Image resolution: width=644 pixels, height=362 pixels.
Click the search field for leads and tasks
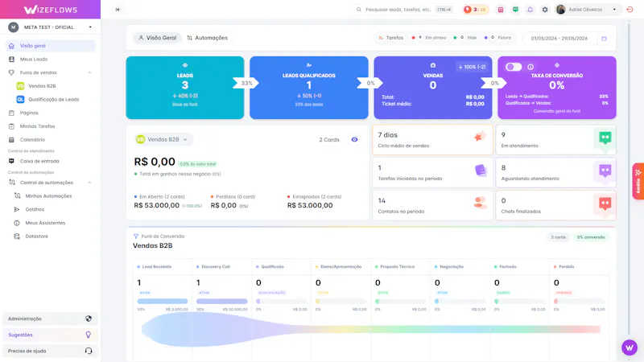click(x=404, y=10)
